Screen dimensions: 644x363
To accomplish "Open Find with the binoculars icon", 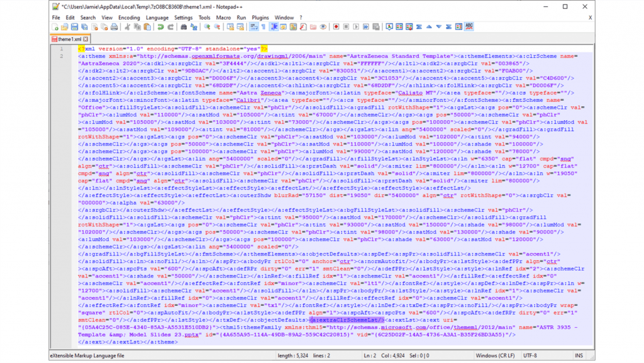I will pos(184,27).
